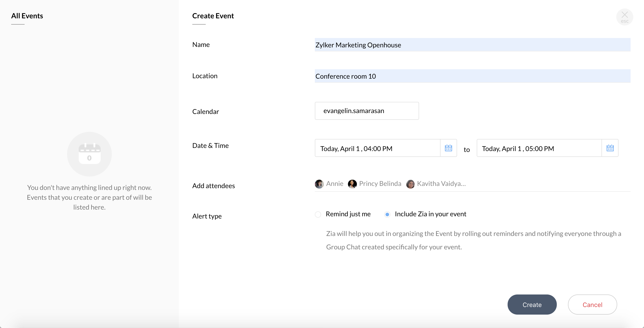The width and height of the screenshot is (644, 328).
Task: Enable the Zia alert type option
Action: click(x=387, y=214)
